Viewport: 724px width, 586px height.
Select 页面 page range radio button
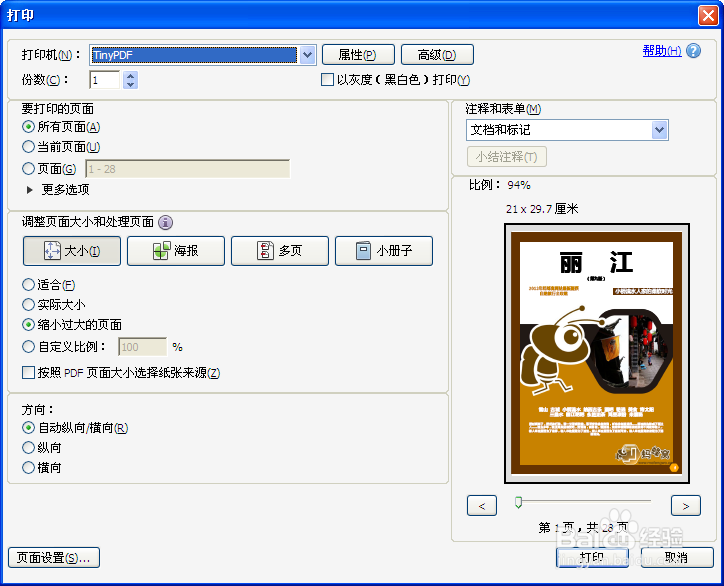point(28,169)
